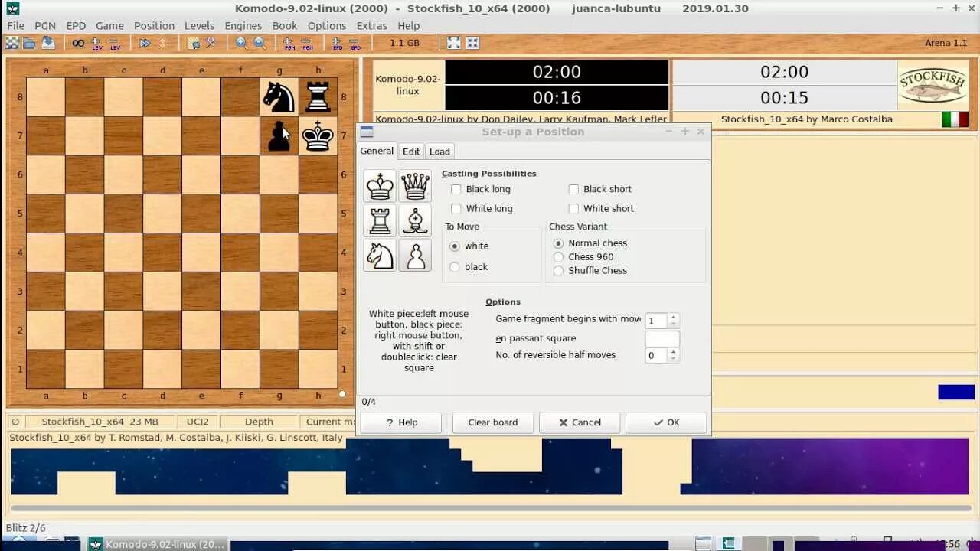Zoom in with the magnifier plus icon
The image size is (980, 551).
click(241, 43)
